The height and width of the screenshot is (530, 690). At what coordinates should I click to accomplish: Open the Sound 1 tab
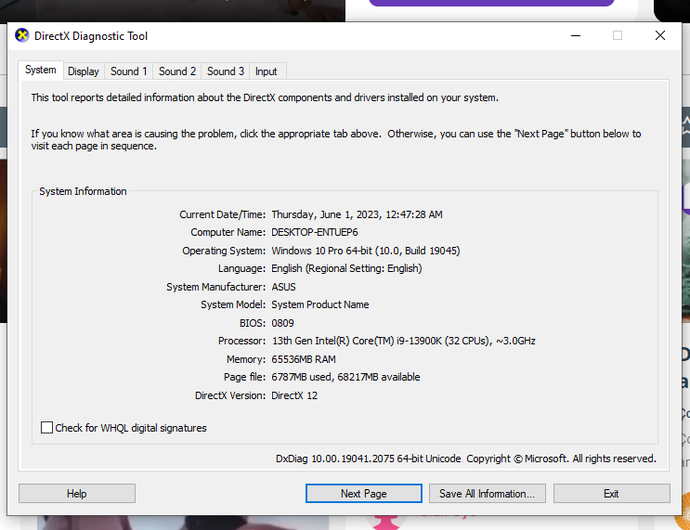click(x=128, y=71)
